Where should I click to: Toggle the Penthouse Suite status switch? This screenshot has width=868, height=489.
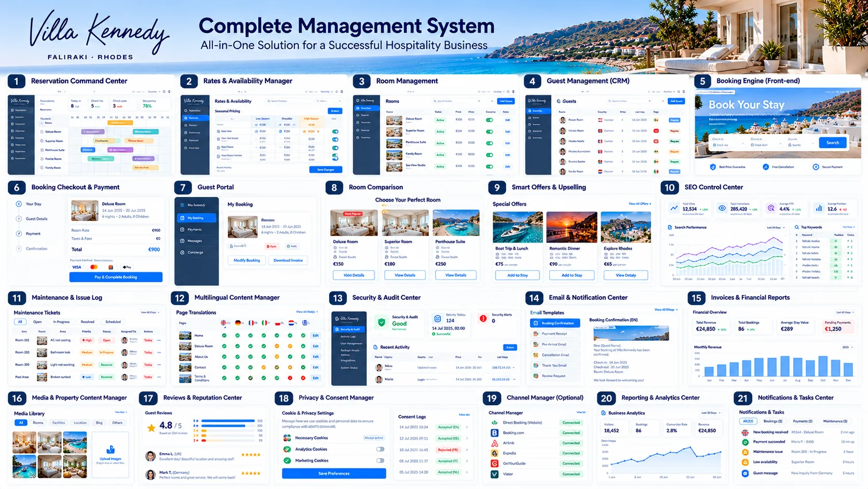tap(490, 143)
